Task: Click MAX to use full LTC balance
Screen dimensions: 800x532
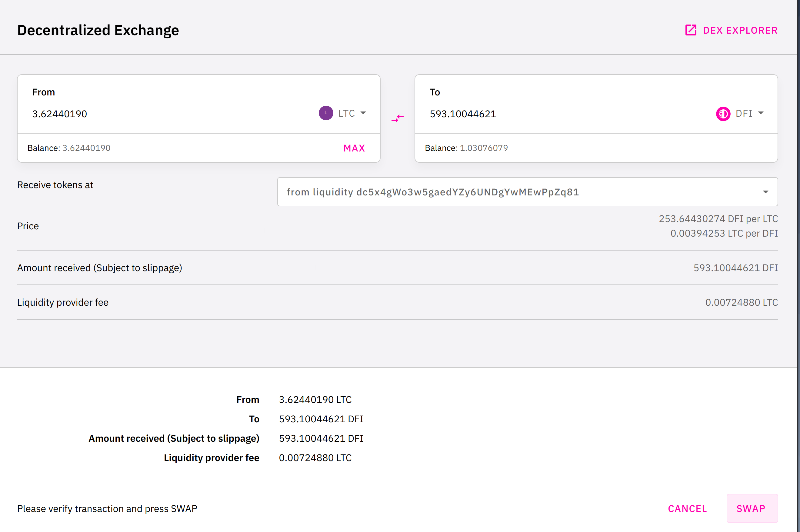Action: (x=354, y=148)
